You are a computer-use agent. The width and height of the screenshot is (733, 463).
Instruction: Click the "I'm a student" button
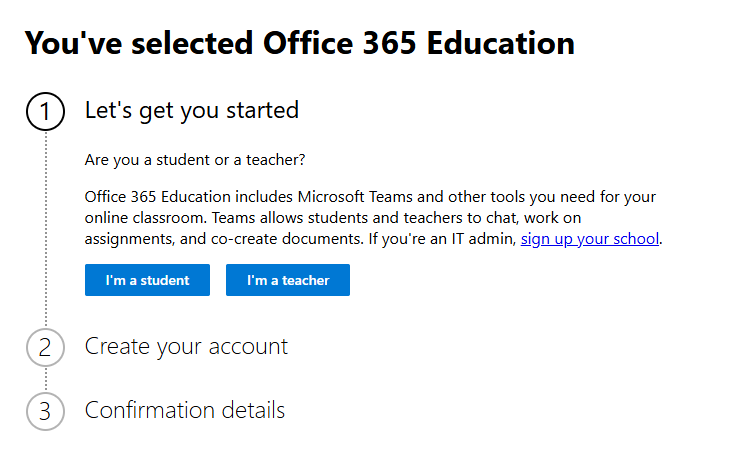(x=147, y=280)
